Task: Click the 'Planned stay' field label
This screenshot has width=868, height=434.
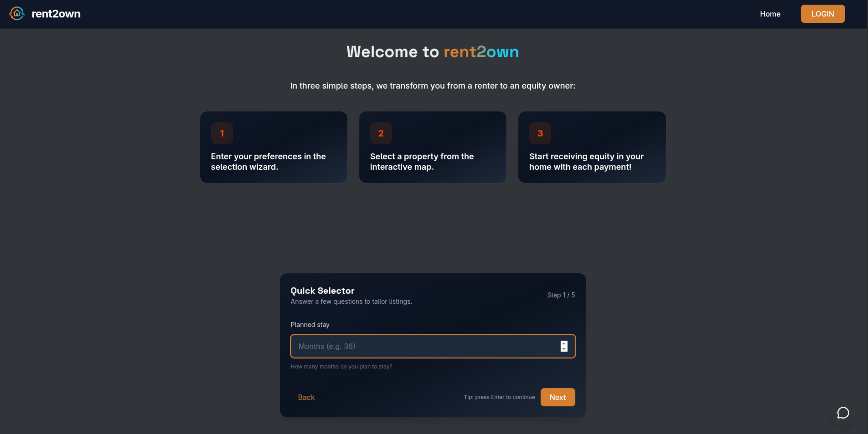Action: pyautogui.click(x=310, y=325)
